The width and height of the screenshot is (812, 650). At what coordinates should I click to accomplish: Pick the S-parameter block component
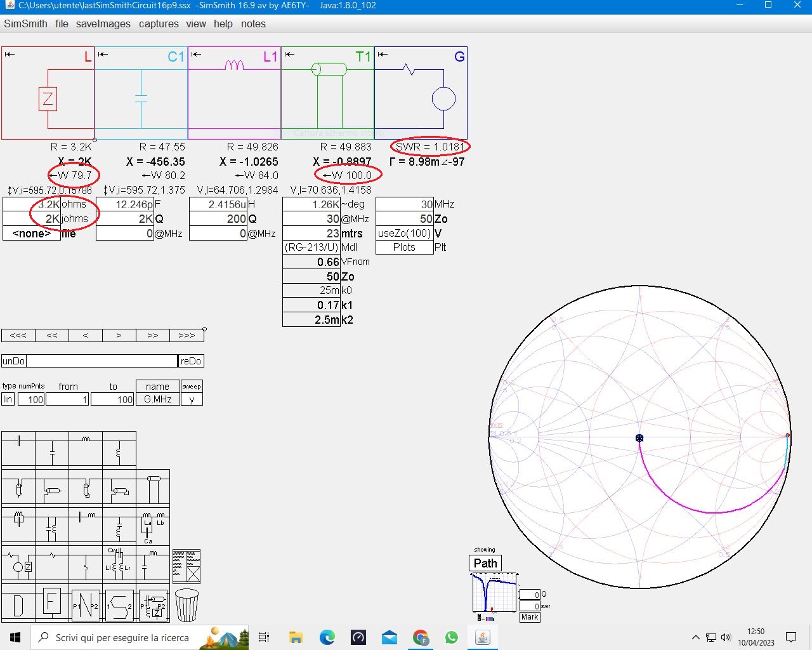point(119,604)
